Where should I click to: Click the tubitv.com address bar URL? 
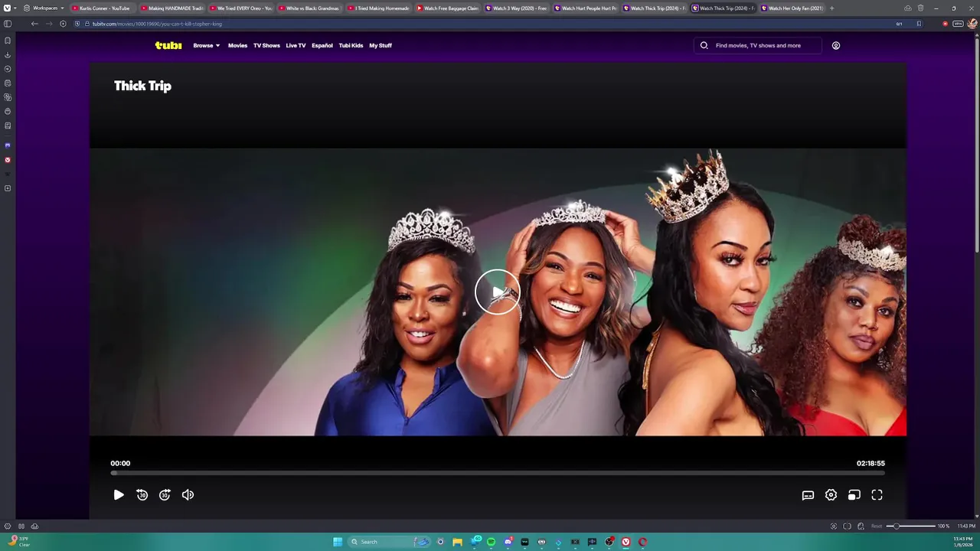[x=157, y=24]
